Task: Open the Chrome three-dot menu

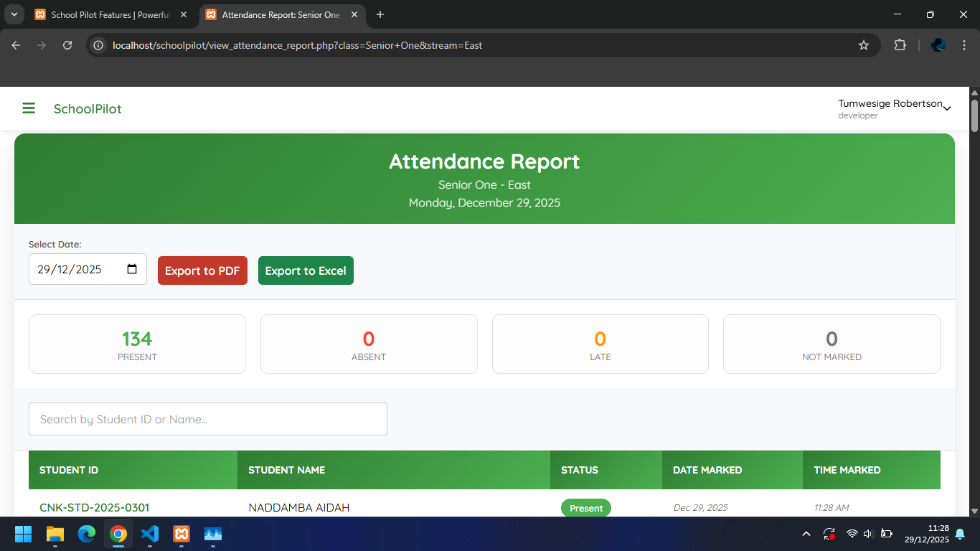Action: [964, 44]
